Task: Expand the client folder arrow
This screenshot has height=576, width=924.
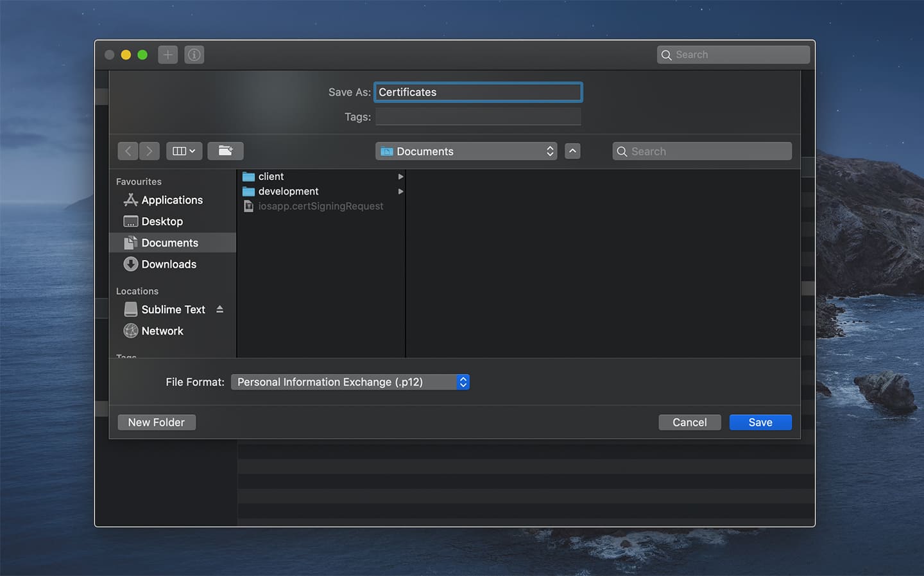Action: 400,177
